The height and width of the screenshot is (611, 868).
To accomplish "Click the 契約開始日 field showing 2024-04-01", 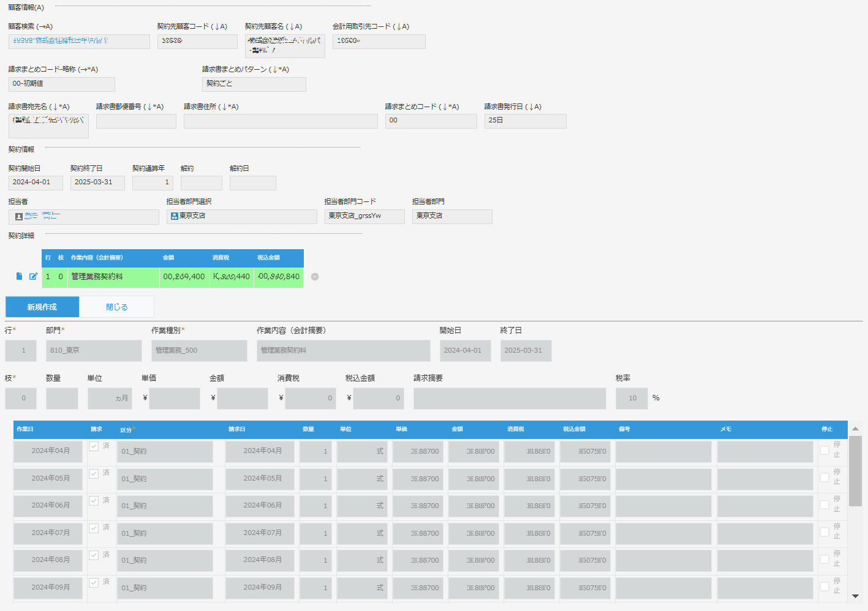I will point(36,182).
